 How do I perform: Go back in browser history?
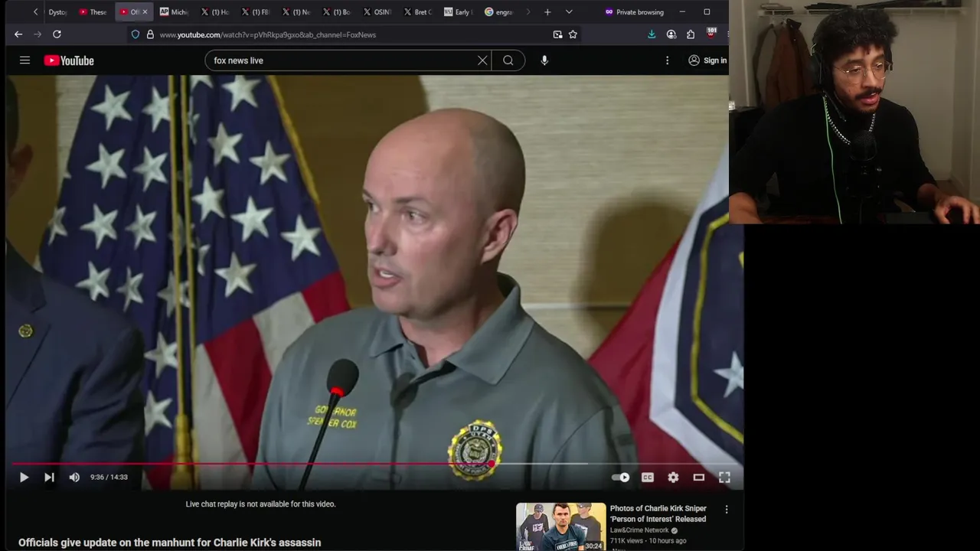point(18,34)
